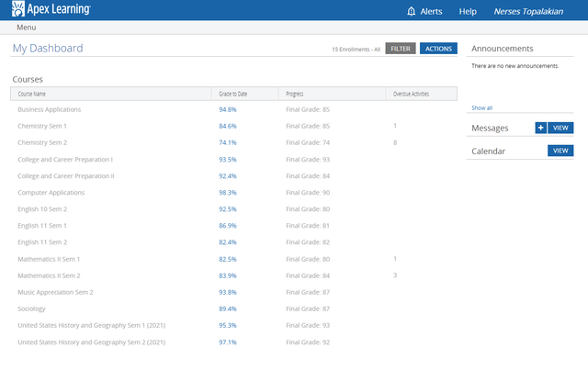The height and width of the screenshot is (370, 588).
Task: Click the 74.1% grade for Chemistry Sem 2
Action: click(228, 142)
